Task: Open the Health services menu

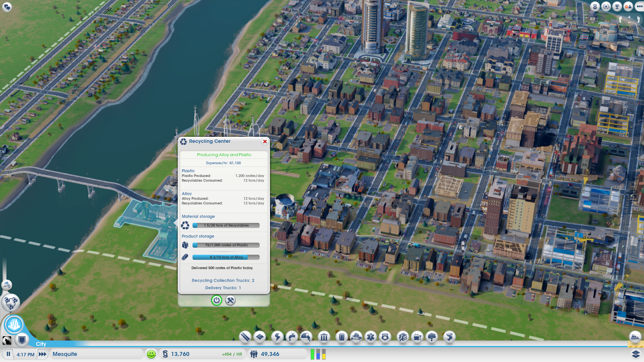Action: [x=371, y=337]
